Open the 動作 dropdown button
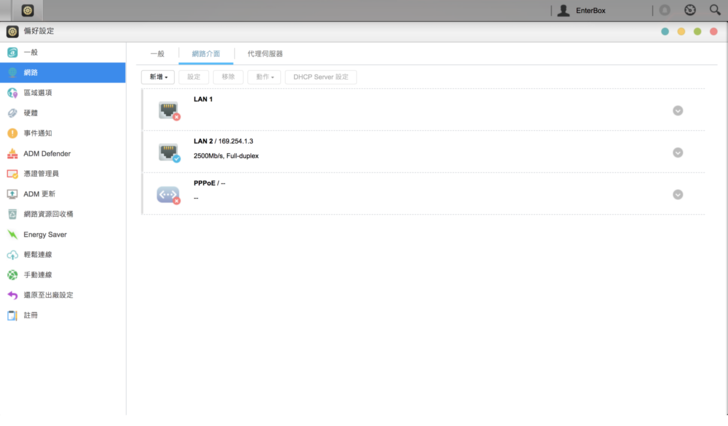728x426 pixels. [x=264, y=77]
